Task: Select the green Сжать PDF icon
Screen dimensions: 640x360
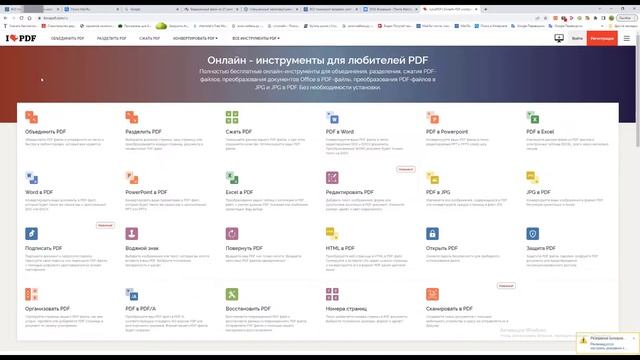Action: point(232,117)
